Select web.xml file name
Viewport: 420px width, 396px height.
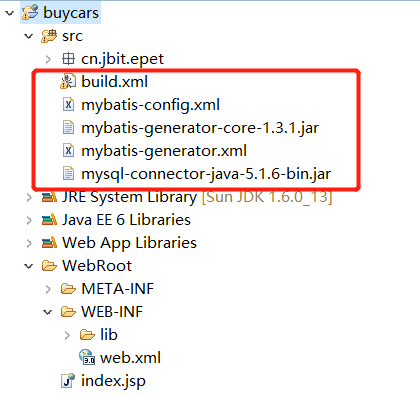(130, 358)
